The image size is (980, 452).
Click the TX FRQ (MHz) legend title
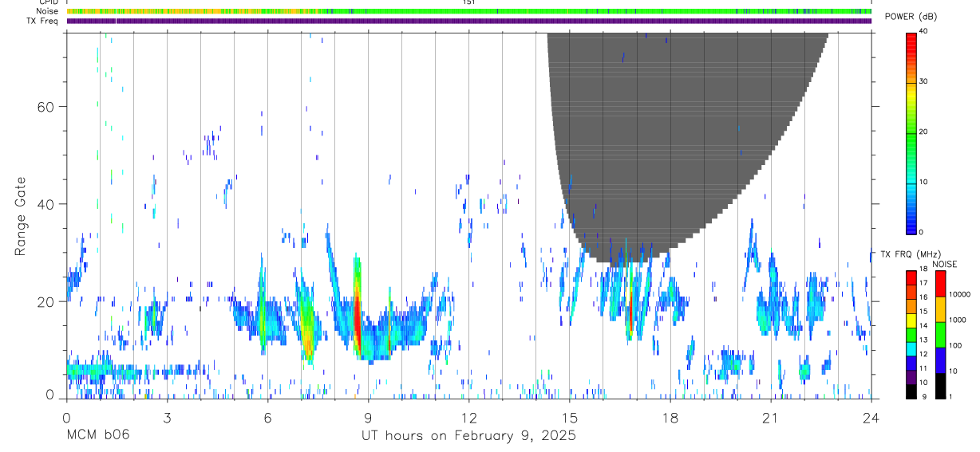909,254
